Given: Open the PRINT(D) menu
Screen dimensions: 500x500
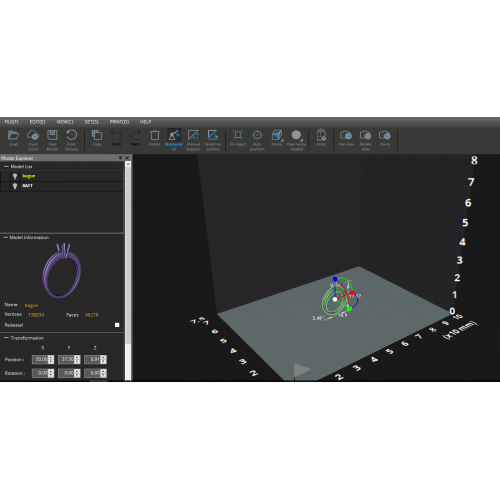Looking at the screenshot, I should pos(119,122).
